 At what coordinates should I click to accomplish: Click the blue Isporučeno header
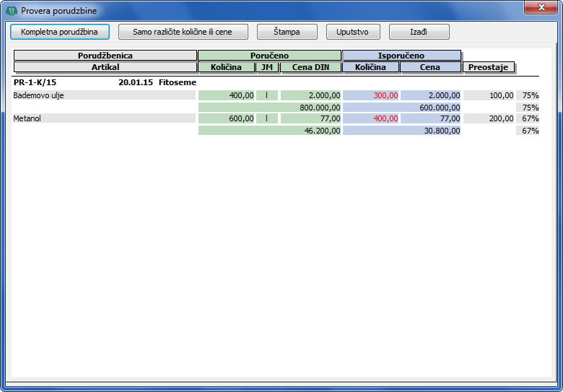tap(401, 56)
